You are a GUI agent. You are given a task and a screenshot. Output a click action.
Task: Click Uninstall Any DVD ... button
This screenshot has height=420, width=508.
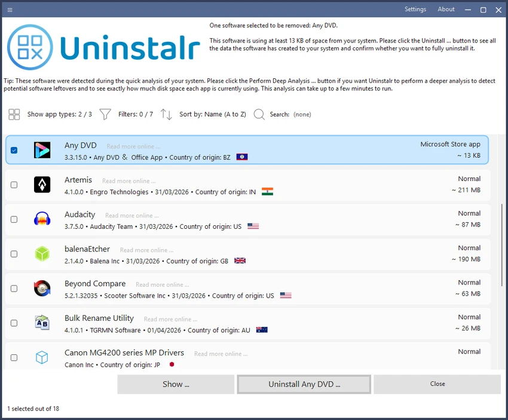pyautogui.click(x=304, y=384)
